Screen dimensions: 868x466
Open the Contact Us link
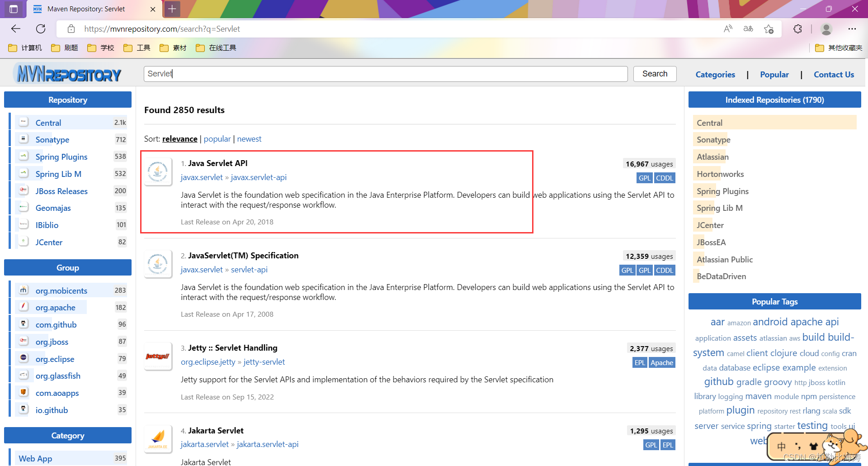pyautogui.click(x=834, y=75)
